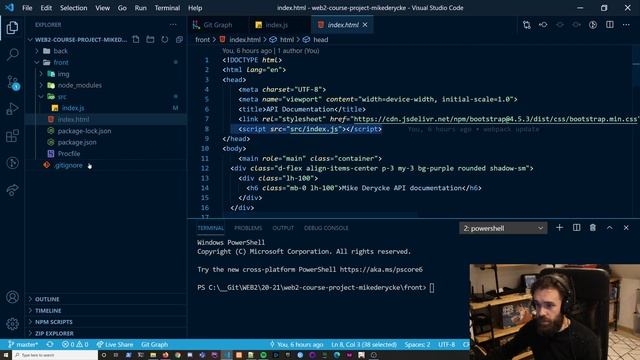This screenshot has height=360, width=640.
Task: Maximize the terminal panel size
Action: [609, 228]
